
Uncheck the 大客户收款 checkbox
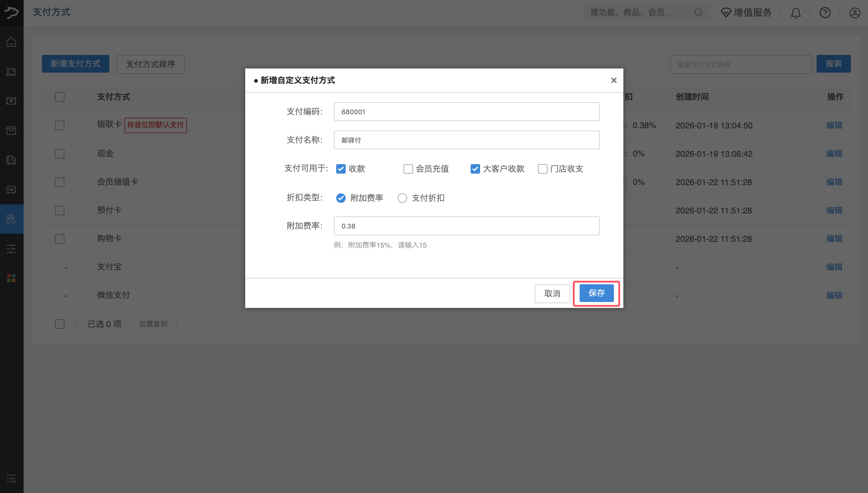coord(475,169)
